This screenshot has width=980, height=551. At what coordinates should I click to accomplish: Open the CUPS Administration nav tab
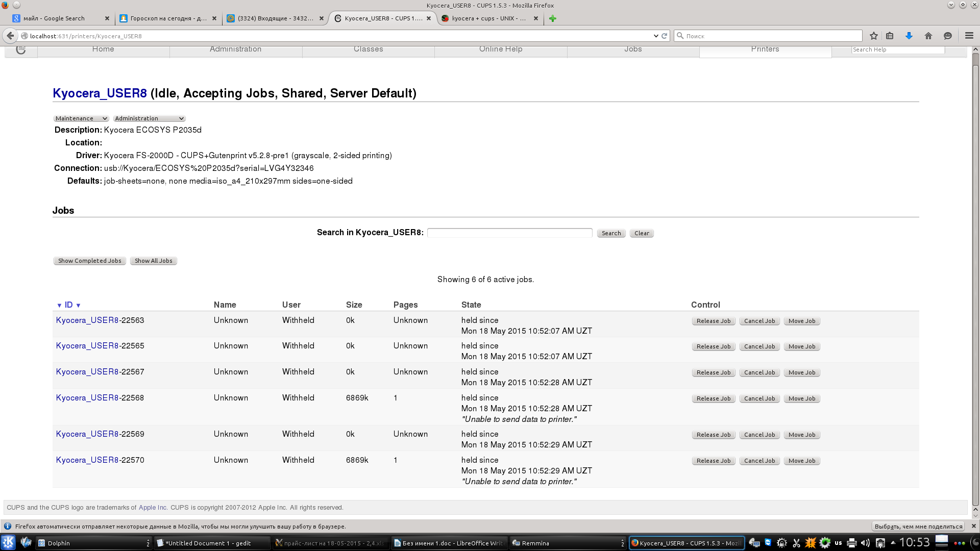(x=235, y=51)
